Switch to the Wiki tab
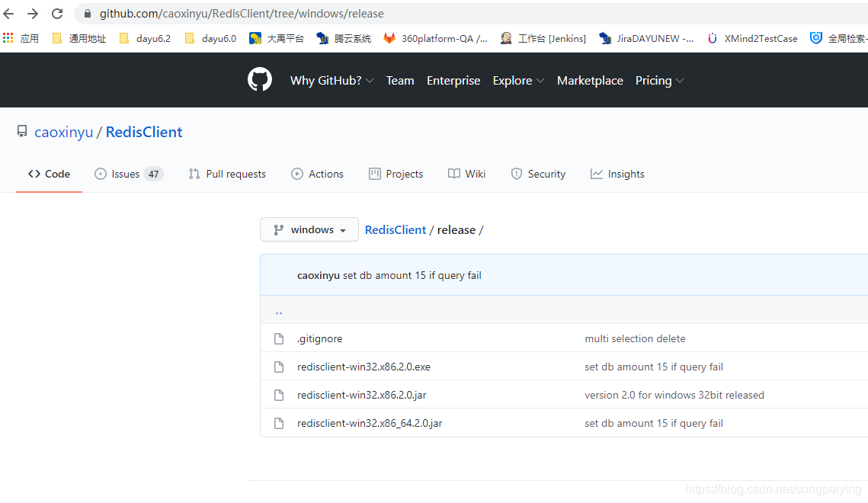The image size is (868, 503). pos(466,174)
